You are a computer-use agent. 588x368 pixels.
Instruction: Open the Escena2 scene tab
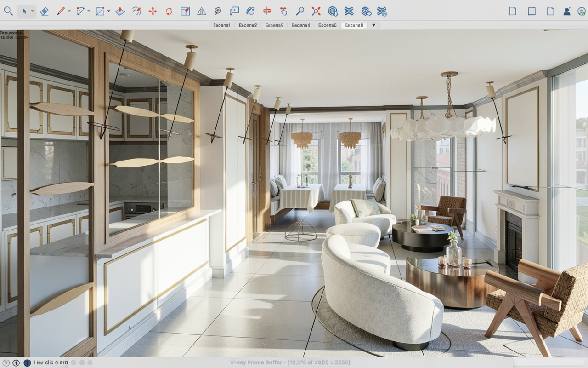point(248,25)
